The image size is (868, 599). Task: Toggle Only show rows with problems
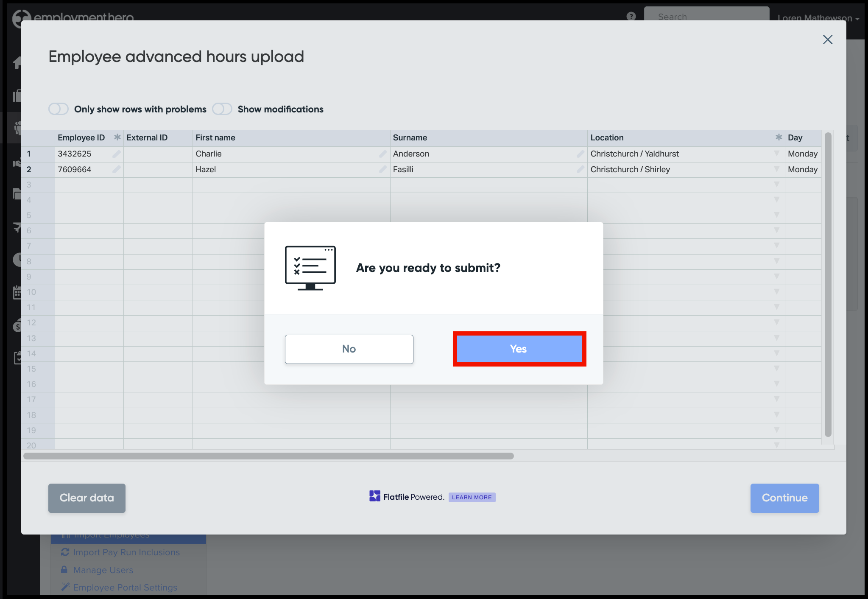[59, 109]
